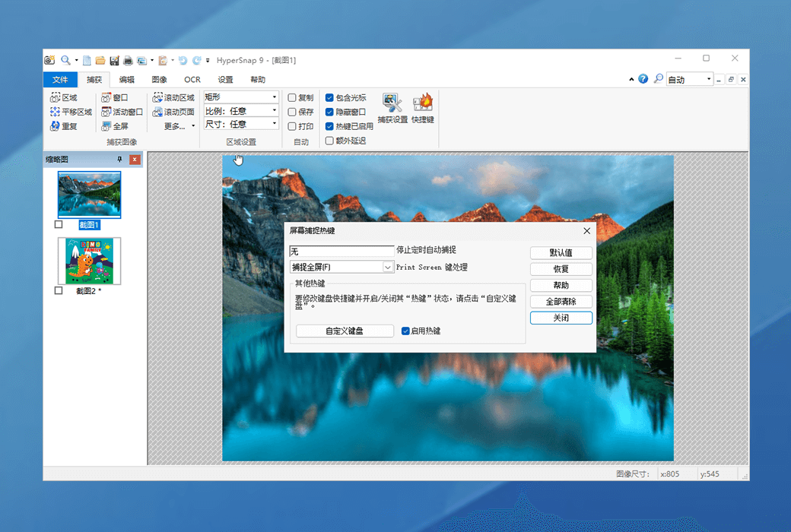
Task: Open the 文件 file menu
Action: [60, 80]
